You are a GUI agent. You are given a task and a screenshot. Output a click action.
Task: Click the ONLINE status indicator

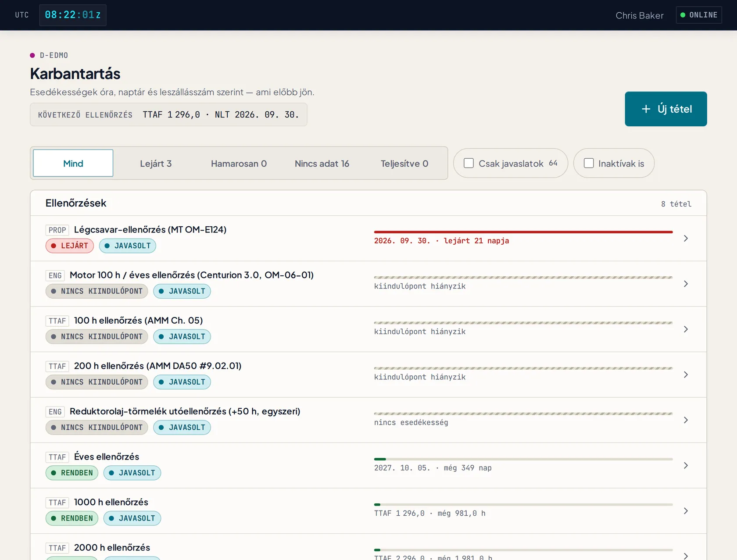pyautogui.click(x=699, y=15)
